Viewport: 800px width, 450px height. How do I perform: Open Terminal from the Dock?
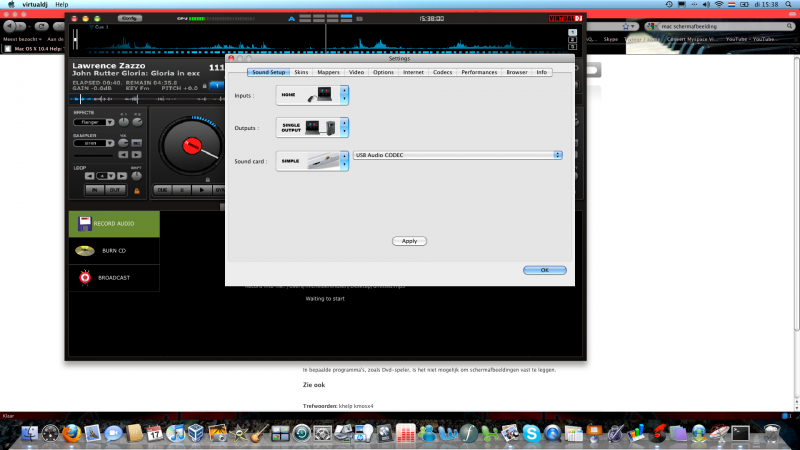740,434
